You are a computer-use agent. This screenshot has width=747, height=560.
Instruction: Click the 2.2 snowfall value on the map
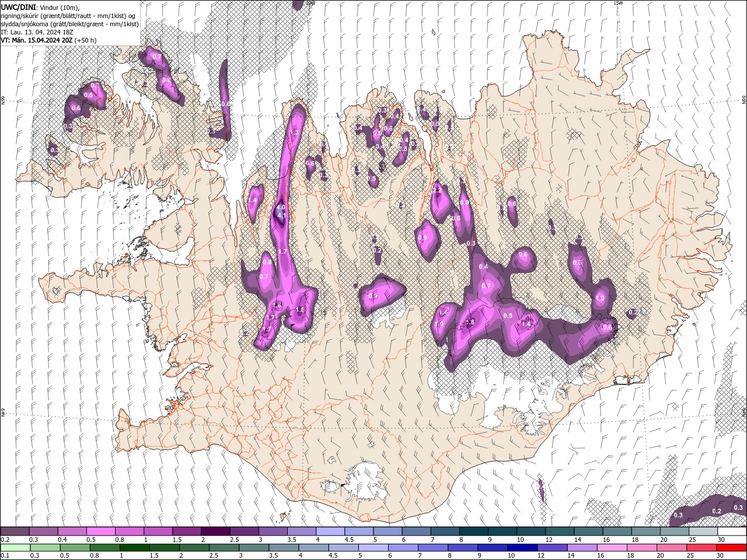[x=437, y=191]
